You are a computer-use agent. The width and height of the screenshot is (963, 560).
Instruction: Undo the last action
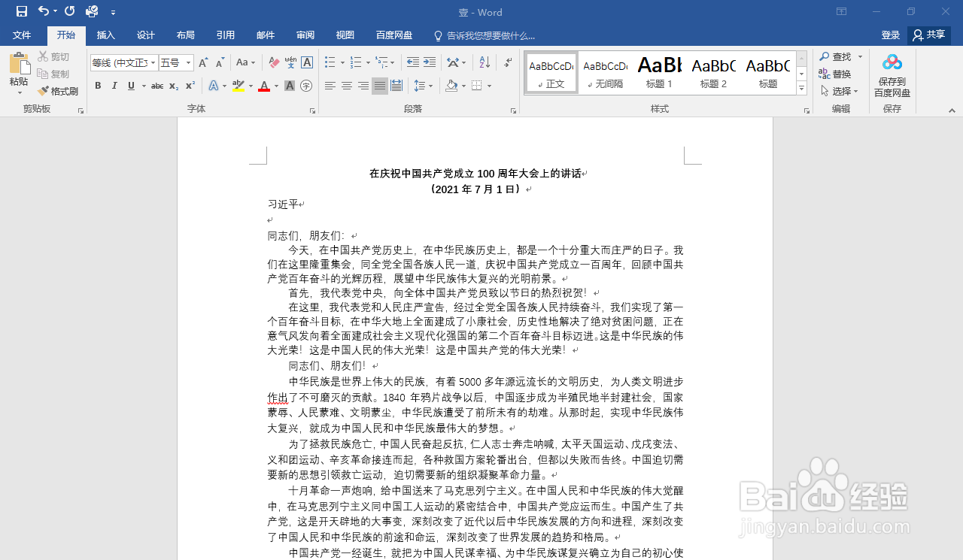click(44, 11)
